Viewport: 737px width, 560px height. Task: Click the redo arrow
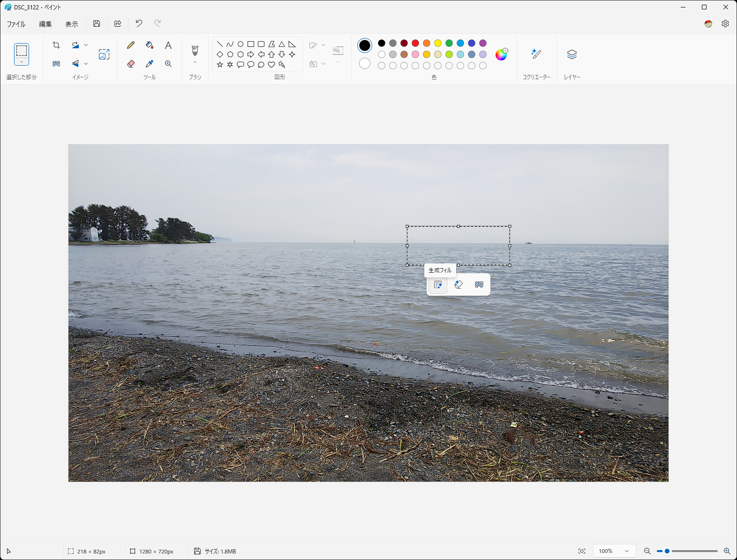158,23
